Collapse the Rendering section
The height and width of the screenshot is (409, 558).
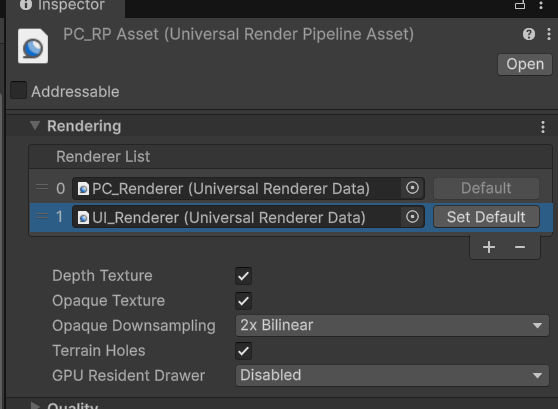35,126
